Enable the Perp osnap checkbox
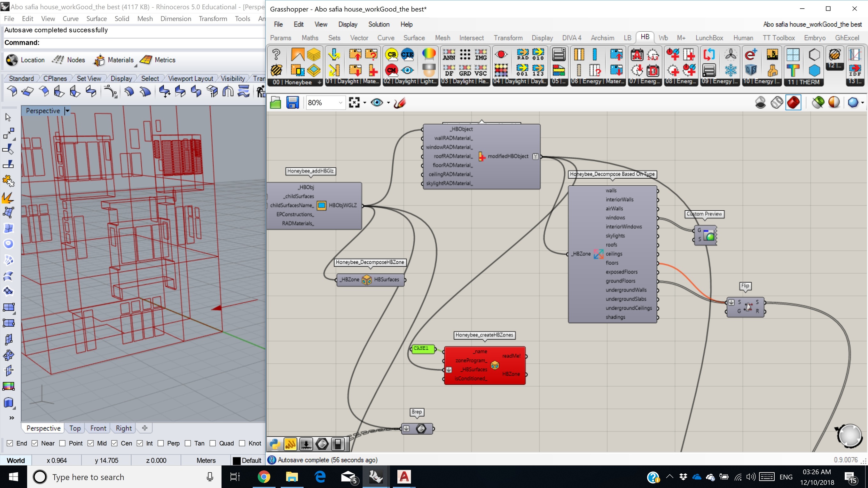This screenshot has width=868, height=488. coord(161,443)
